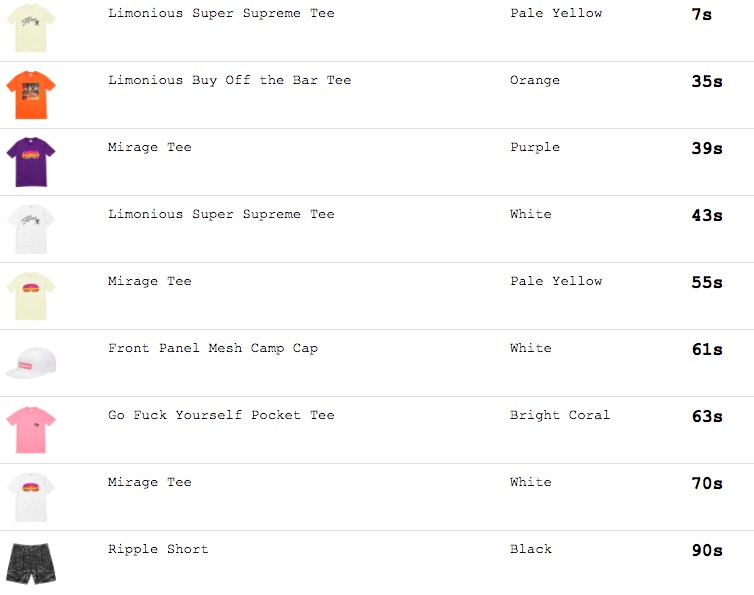Viewport: 754px width, 595px height.
Task: Click the orange Buy Off the Bar Tee image
Action: coord(31,95)
